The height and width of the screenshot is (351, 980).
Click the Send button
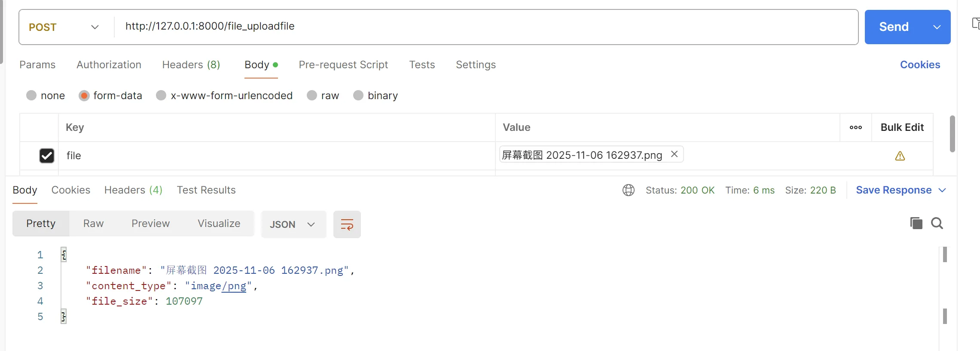[x=894, y=27]
